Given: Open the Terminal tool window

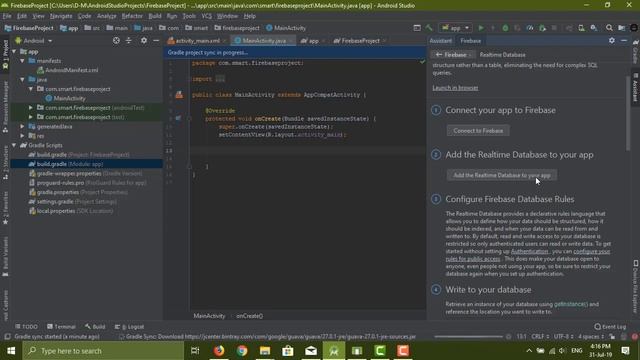Looking at the screenshot, I should coord(61,327).
